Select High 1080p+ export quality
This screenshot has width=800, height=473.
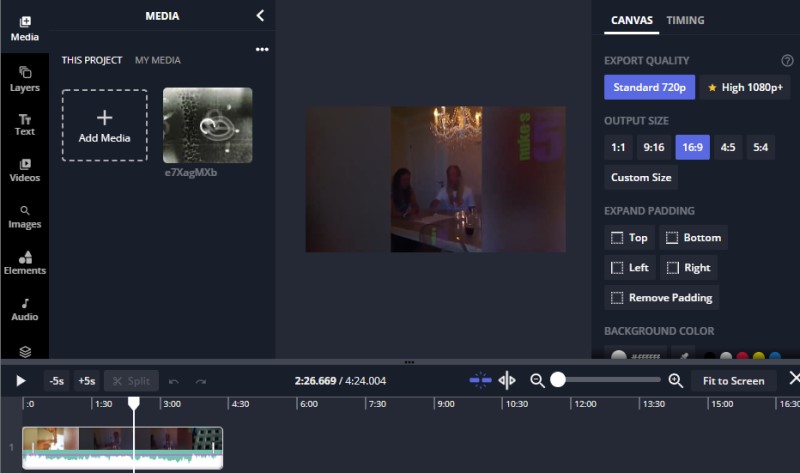(745, 87)
